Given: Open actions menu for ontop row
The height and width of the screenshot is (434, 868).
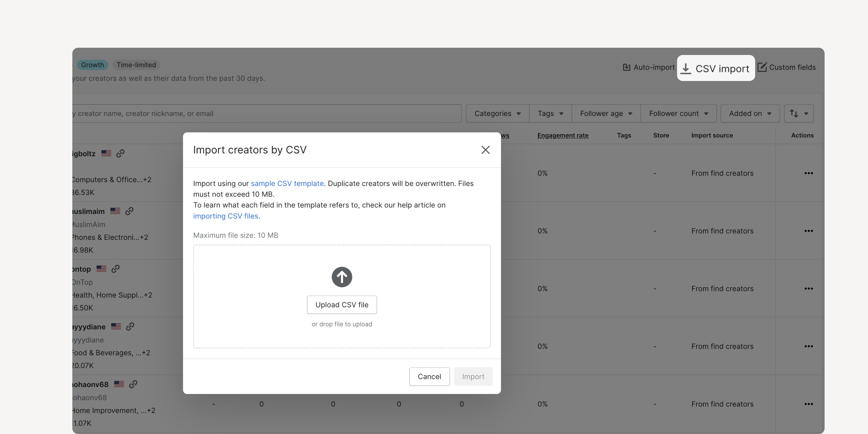Looking at the screenshot, I should [x=809, y=288].
